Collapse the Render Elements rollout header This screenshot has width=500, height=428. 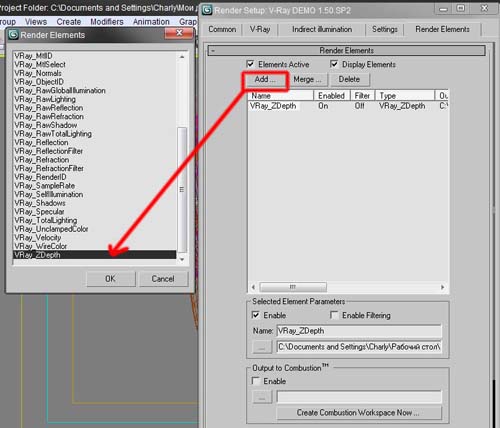click(x=347, y=51)
